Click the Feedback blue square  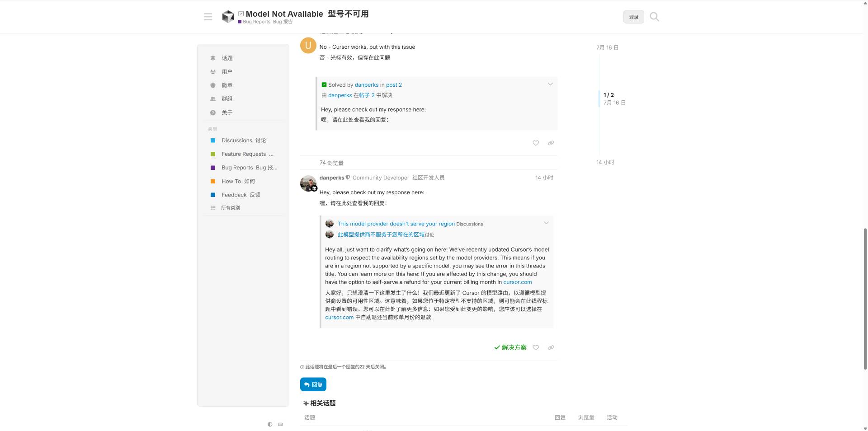[213, 195]
